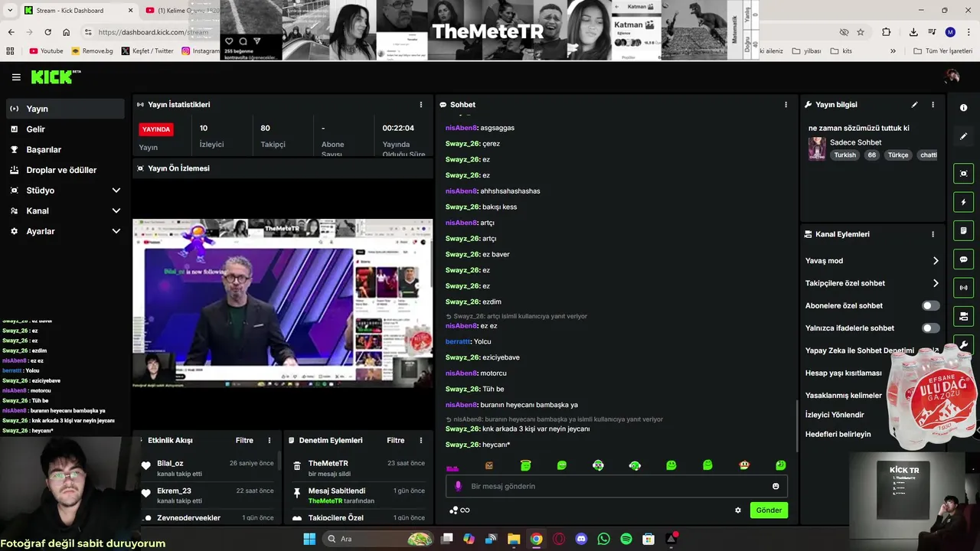The image size is (980, 551).
Task: Open Denetim Eylemleri three-dot menu
Action: [420, 441]
